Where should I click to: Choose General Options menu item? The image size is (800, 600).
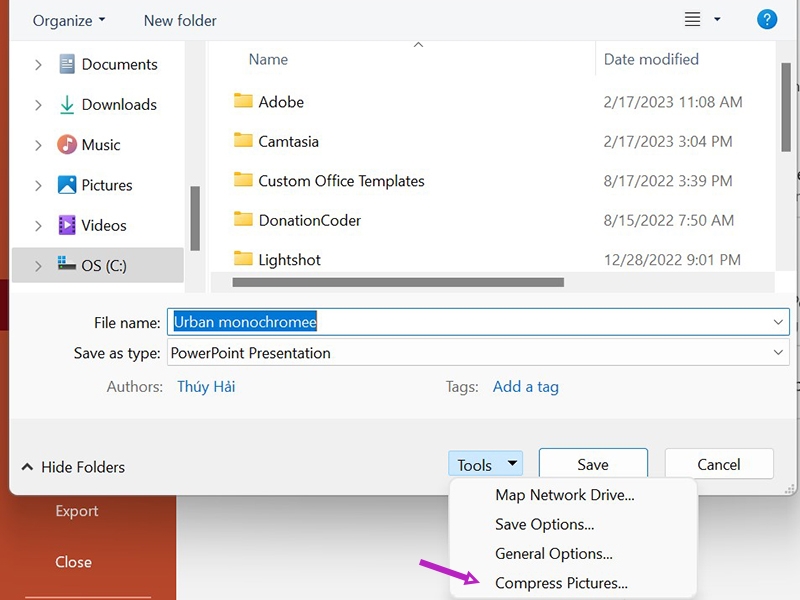(x=554, y=554)
